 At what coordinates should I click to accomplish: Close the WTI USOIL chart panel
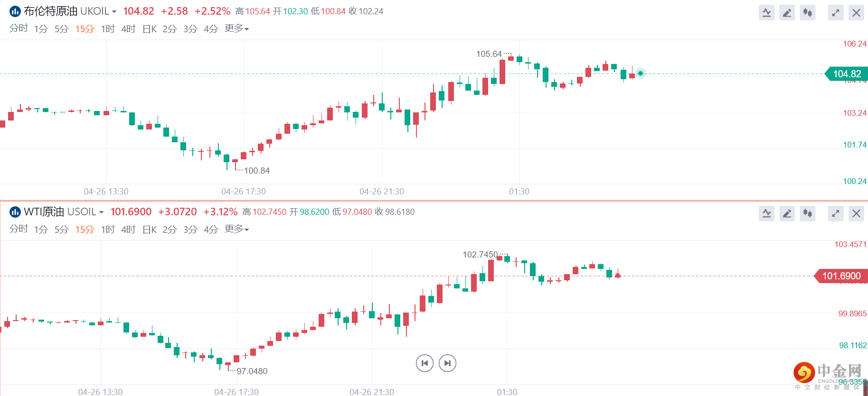[856, 213]
